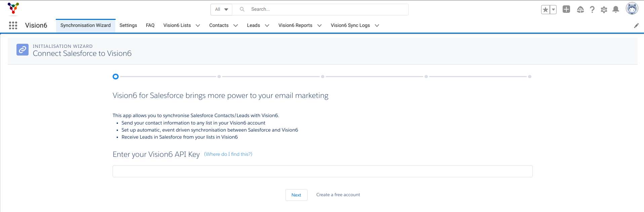Expand the Leads tab menu chevron
Viewport: 644px width, 212px height.
pos(267,26)
